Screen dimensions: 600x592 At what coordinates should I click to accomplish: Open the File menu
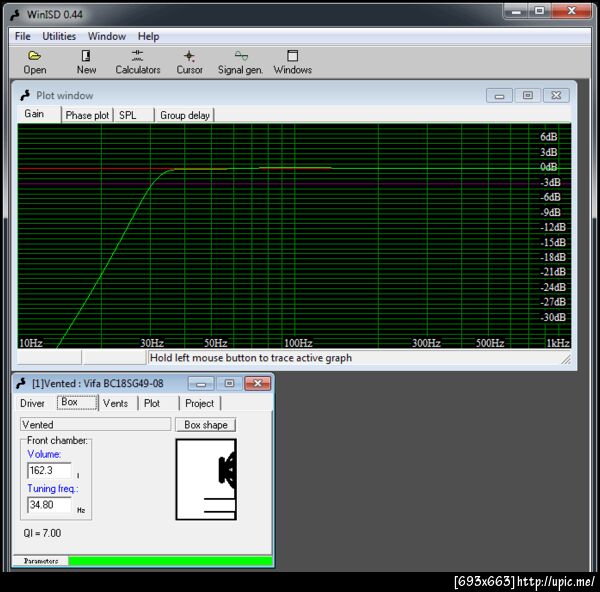[x=23, y=36]
